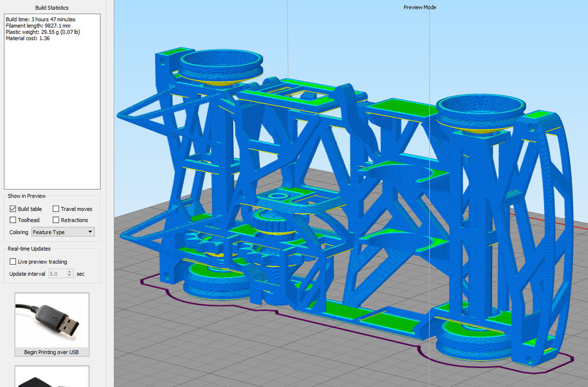Click the Update interval value field
The width and height of the screenshot is (588, 387).
(x=57, y=274)
